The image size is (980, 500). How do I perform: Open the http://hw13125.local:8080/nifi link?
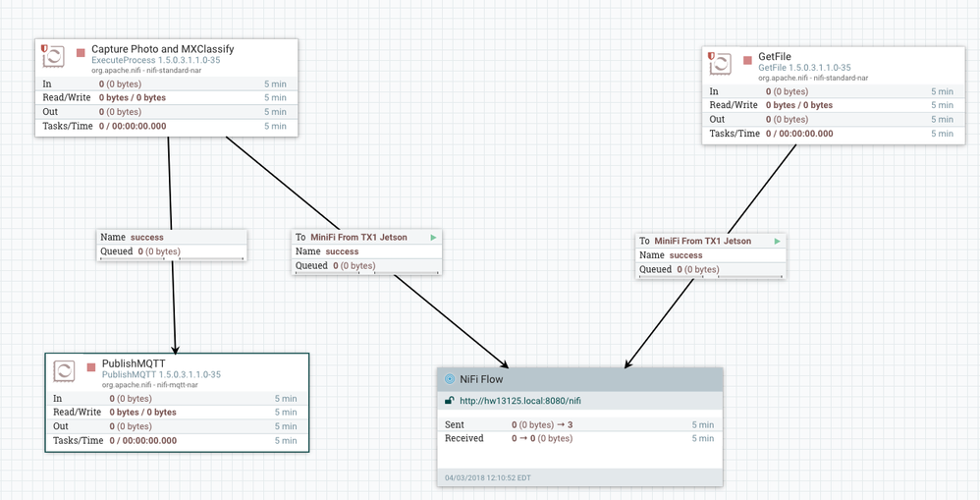tap(520, 401)
